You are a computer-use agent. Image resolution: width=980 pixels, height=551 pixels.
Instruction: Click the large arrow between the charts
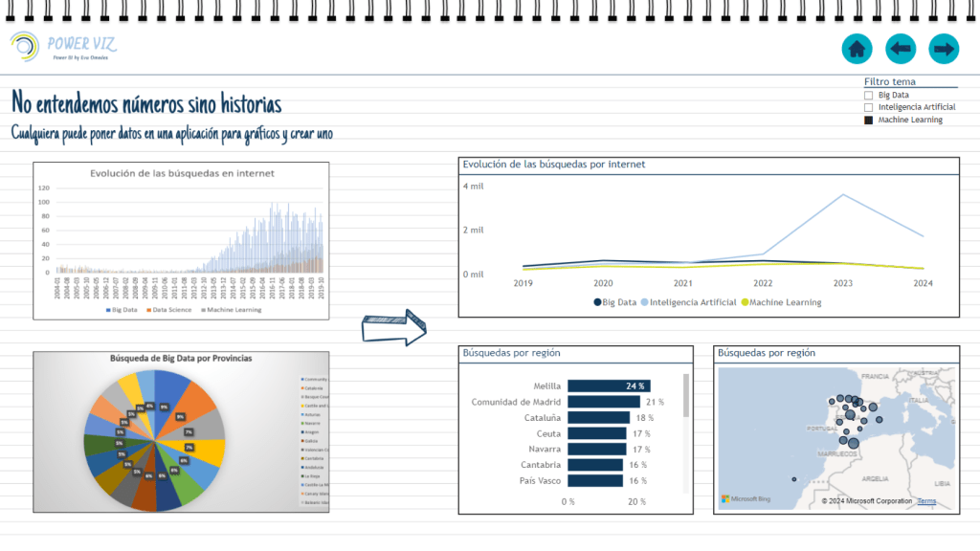(x=393, y=326)
